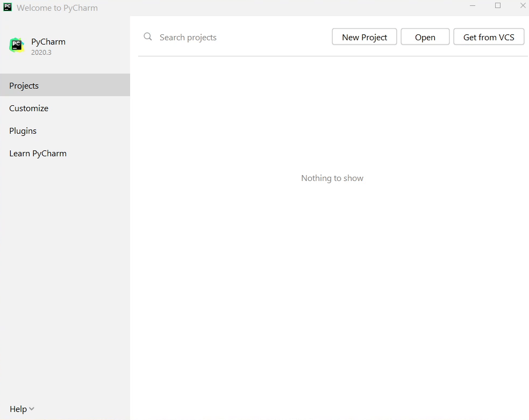Click the PyCharm name label in sidebar
The image size is (529, 420).
[48, 42]
